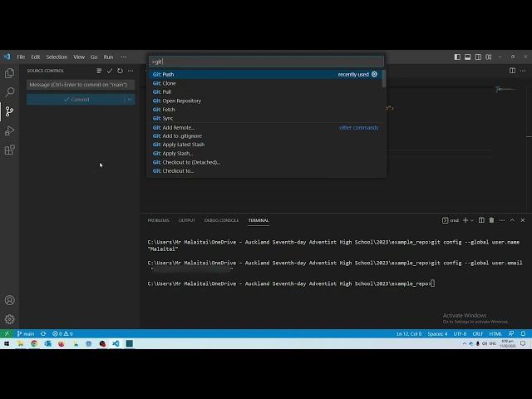Open the Windows Start menu

(x=7, y=343)
